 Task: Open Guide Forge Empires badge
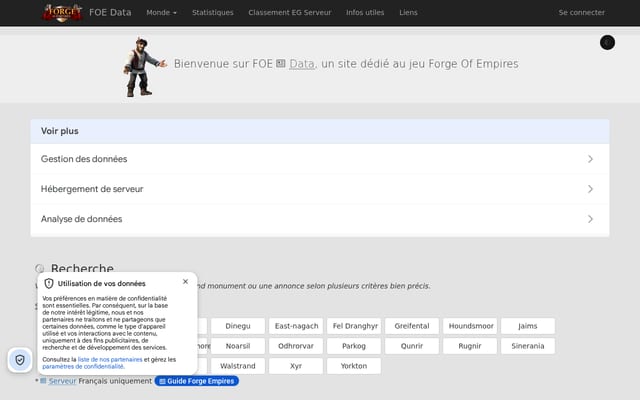(197, 381)
